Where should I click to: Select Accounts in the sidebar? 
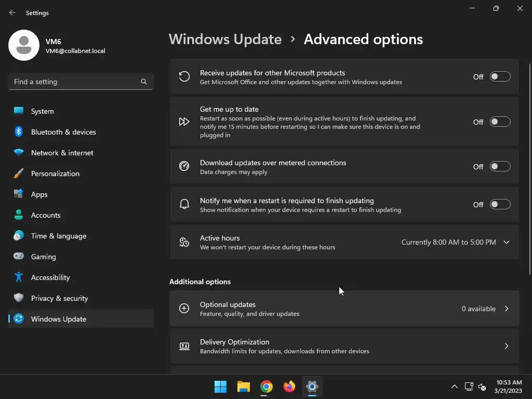[81, 215]
